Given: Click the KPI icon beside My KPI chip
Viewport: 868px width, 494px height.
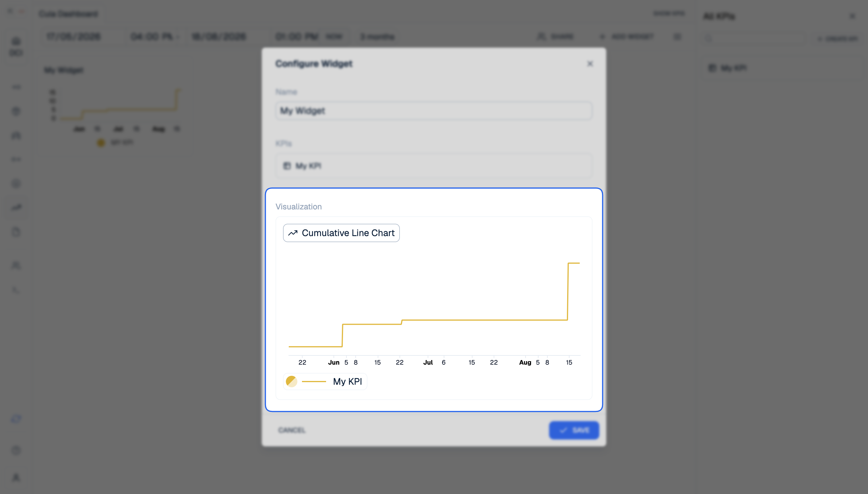Looking at the screenshot, I should click(x=287, y=166).
